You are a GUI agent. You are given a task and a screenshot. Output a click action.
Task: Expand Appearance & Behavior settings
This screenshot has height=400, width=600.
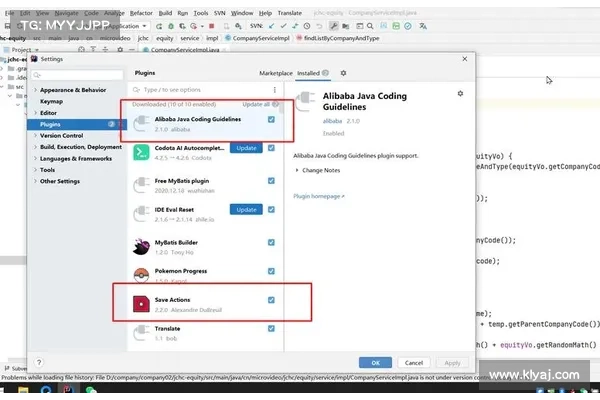click(x=35, y=90)
